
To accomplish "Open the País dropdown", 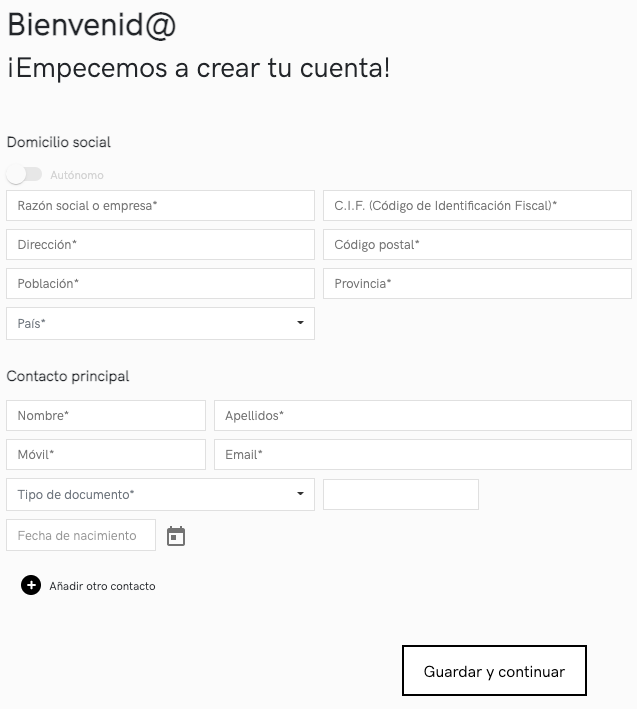I will (x=160, y=323).
